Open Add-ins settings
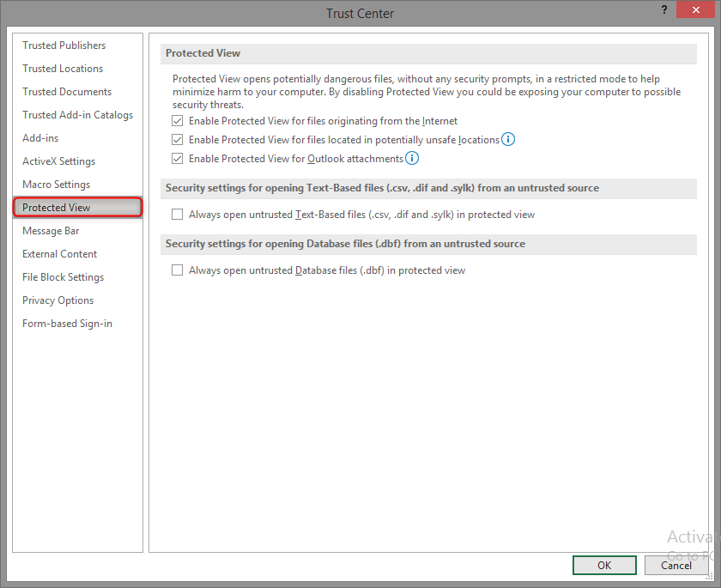721x588 pixels. 40,138
